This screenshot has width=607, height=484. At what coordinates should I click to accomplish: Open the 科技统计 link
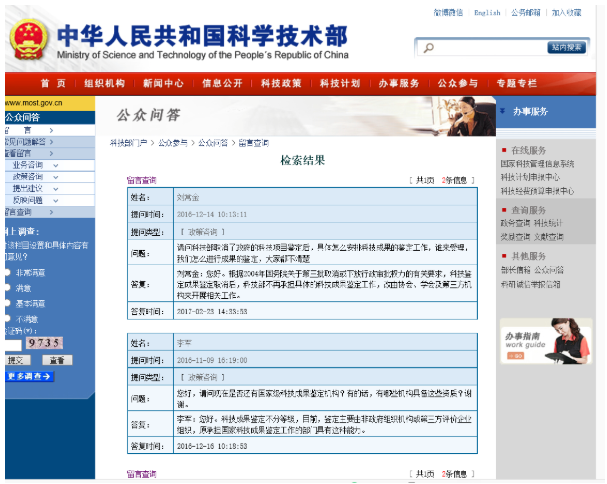549,223
